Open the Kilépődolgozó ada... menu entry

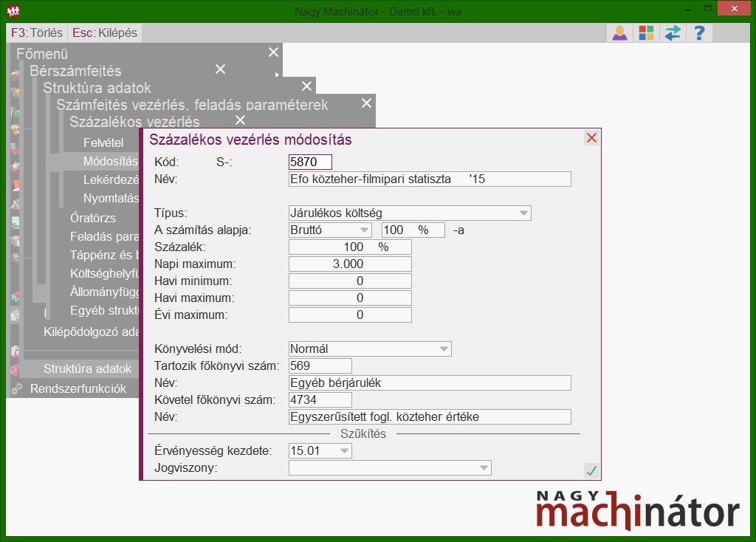click(x=91, y=332)
